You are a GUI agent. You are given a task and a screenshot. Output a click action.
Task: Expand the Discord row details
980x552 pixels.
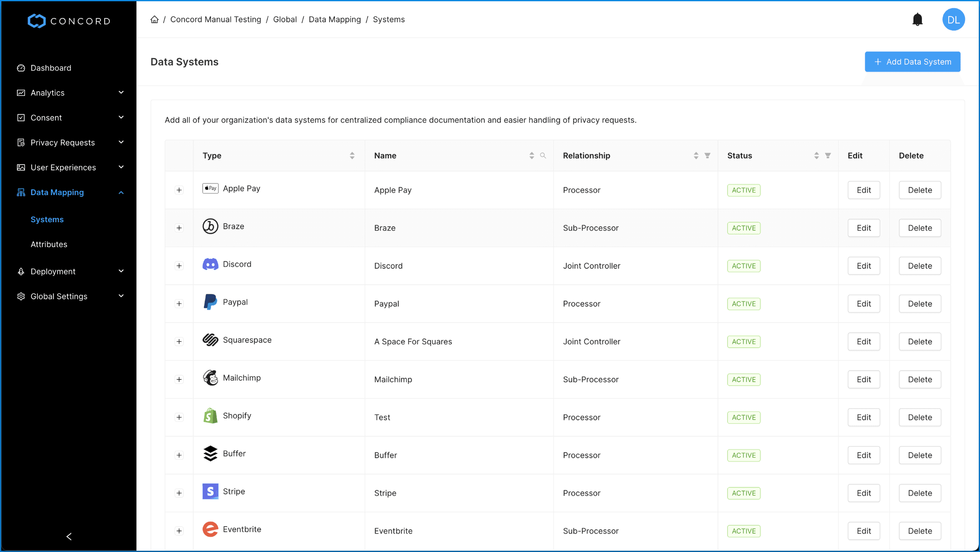(x=179, y=266)
